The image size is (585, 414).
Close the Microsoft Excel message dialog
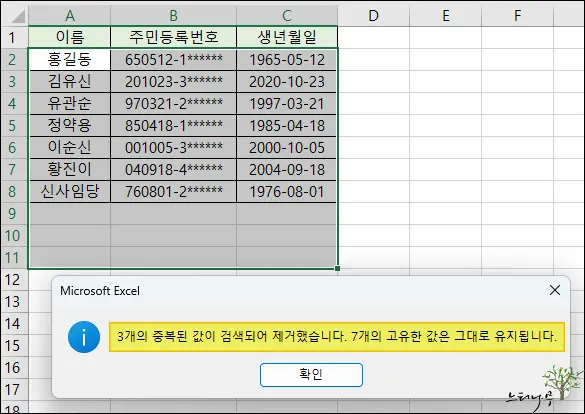tap(555, 290)
